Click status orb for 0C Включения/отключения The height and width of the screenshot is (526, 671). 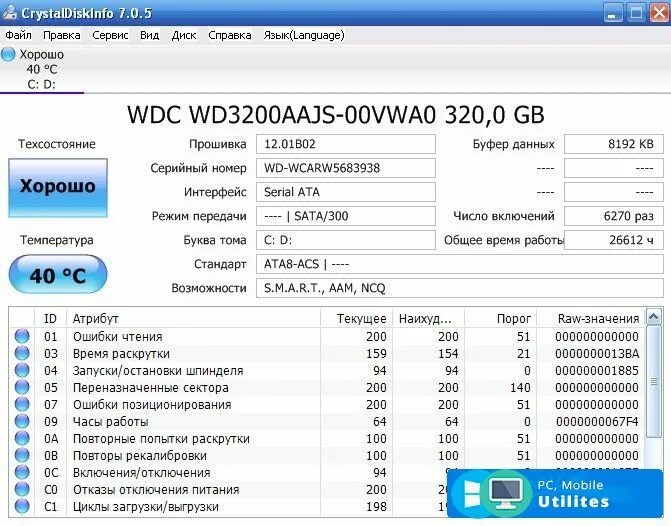click(x=22, y=473)
